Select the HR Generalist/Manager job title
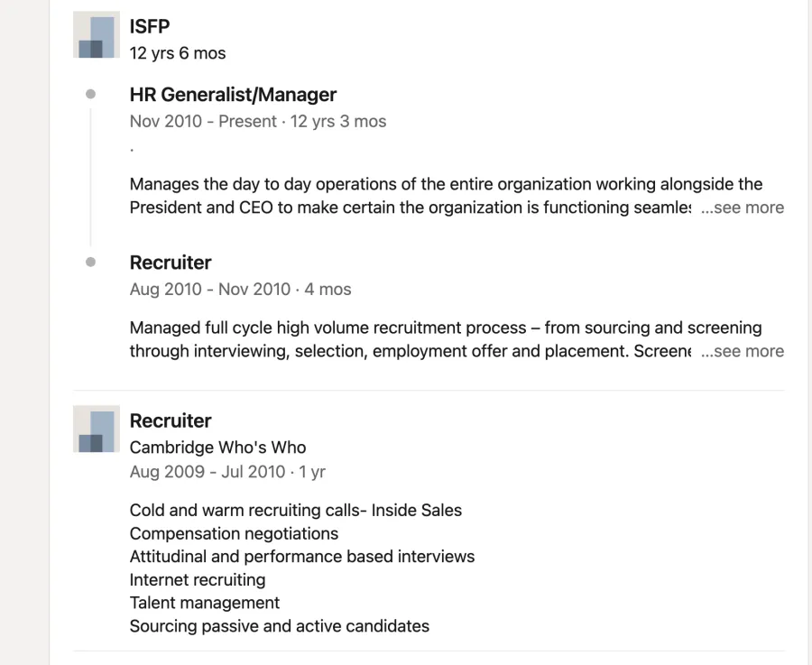 coord(233,95)
